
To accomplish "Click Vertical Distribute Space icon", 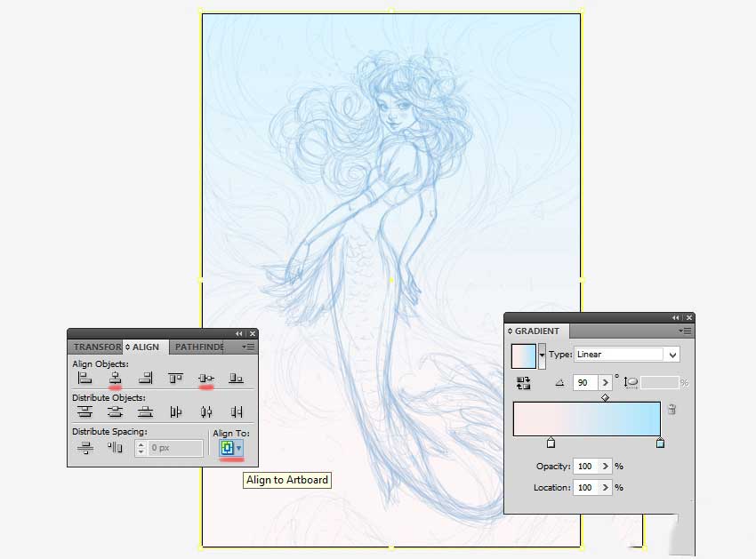I will click(84, 448).
